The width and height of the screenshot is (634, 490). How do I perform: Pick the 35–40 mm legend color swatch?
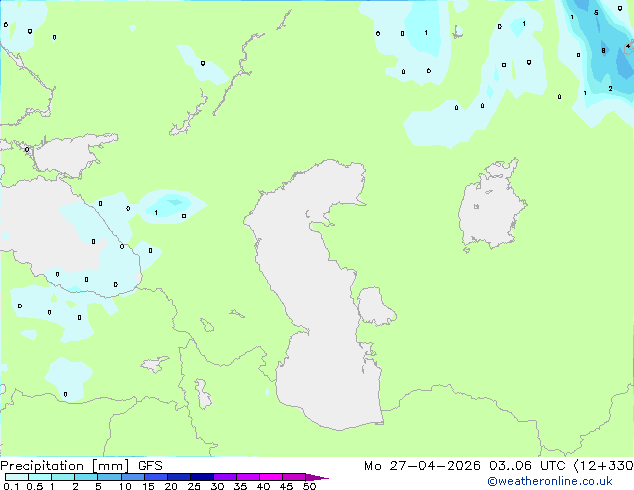(x=247, y=477)
